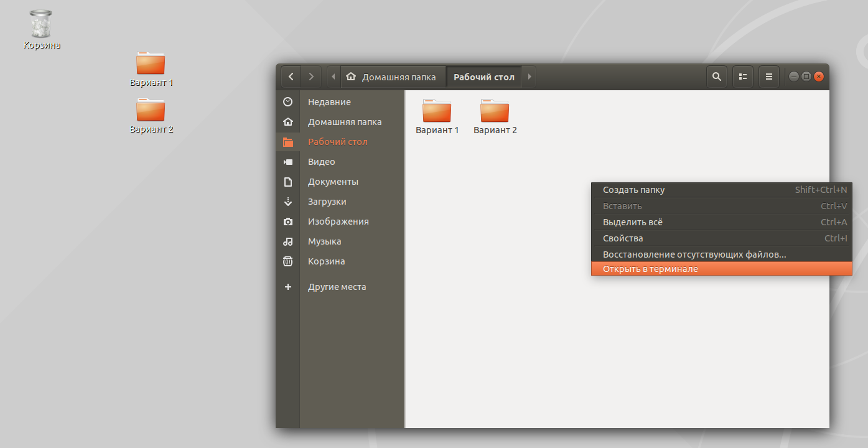868x448 pixels.
Task: Choose Создать папку from context menu
Action: coord(721,190)
